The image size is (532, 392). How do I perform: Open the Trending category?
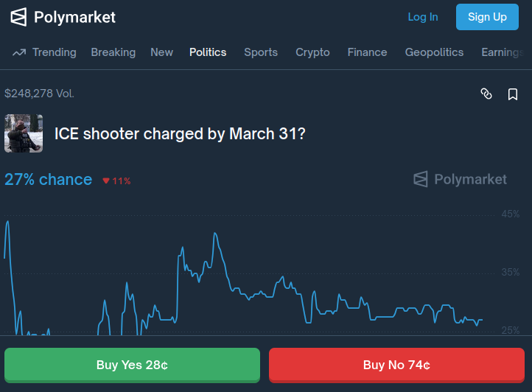[55, 52]
